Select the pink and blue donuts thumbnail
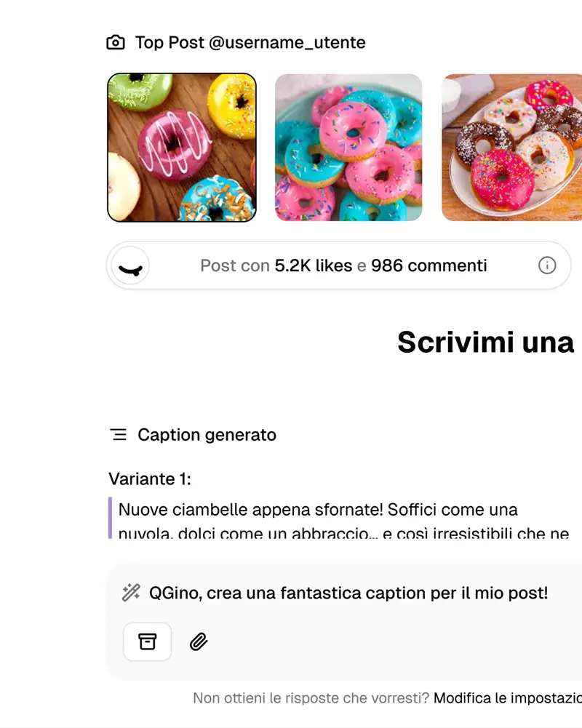The height and width of the screenshot is (728, 582). (348, 148)
